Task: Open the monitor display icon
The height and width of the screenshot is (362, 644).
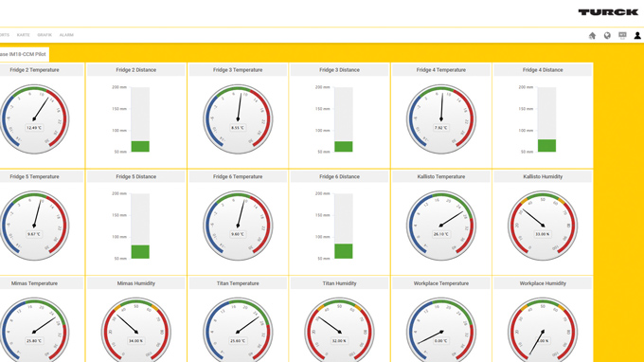Action: [622, 36]
